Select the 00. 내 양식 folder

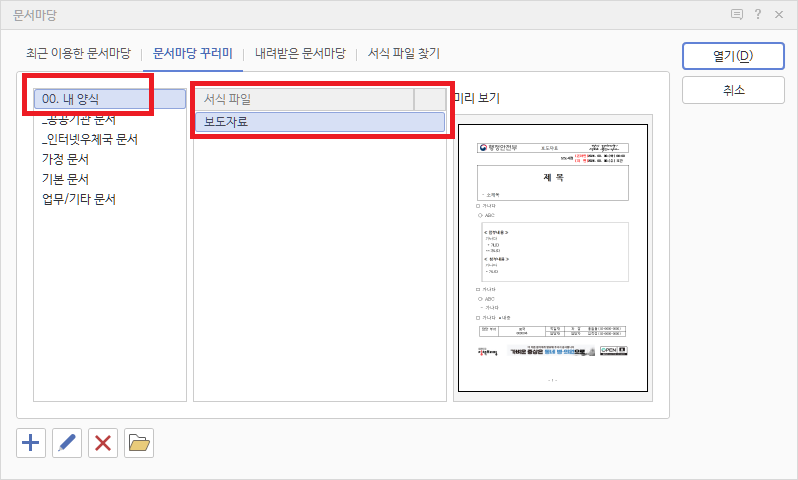110,99
